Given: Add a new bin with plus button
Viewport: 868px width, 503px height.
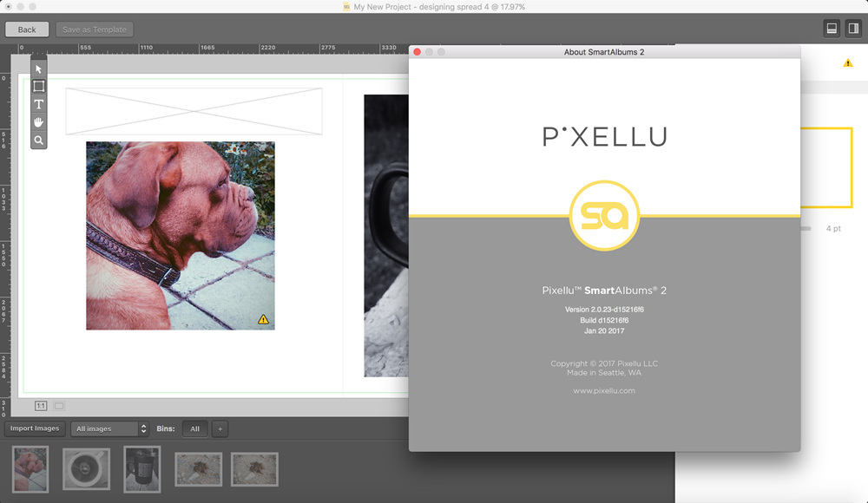Looking at the screenshot, I should [x=220, y=428].
